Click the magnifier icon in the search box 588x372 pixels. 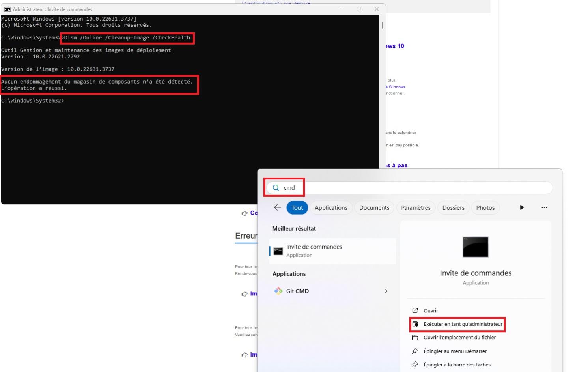tap(276, 188)
